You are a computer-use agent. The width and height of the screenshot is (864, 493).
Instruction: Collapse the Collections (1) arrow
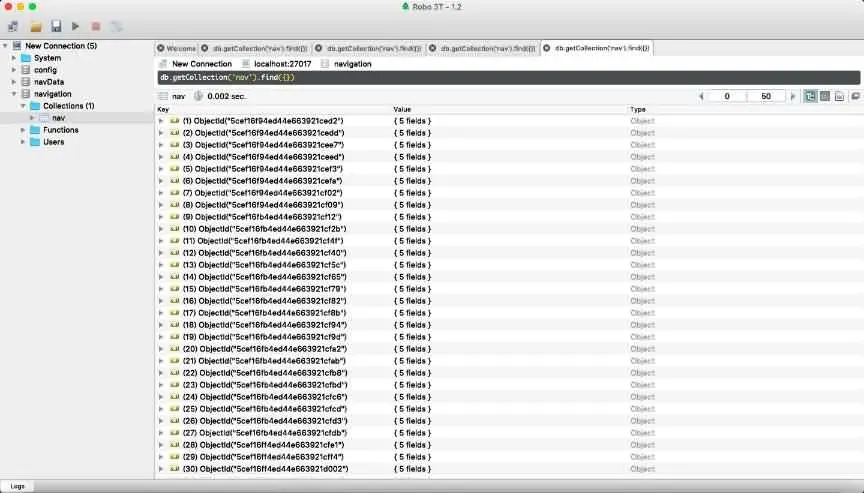click(23, 106)
